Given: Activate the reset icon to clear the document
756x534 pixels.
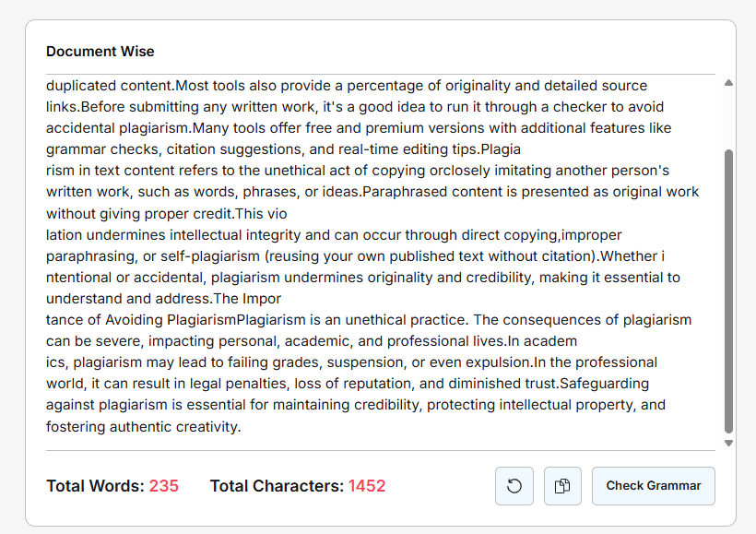Looking at the screenshot, I should [514, 486].
